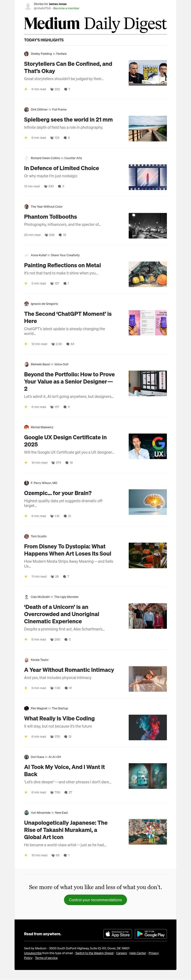Image resolution: width=191 pixels, height=980 pixels.
Task: Open the article Spielberg sees the world in 21 mm
Action: click(68, 119)
